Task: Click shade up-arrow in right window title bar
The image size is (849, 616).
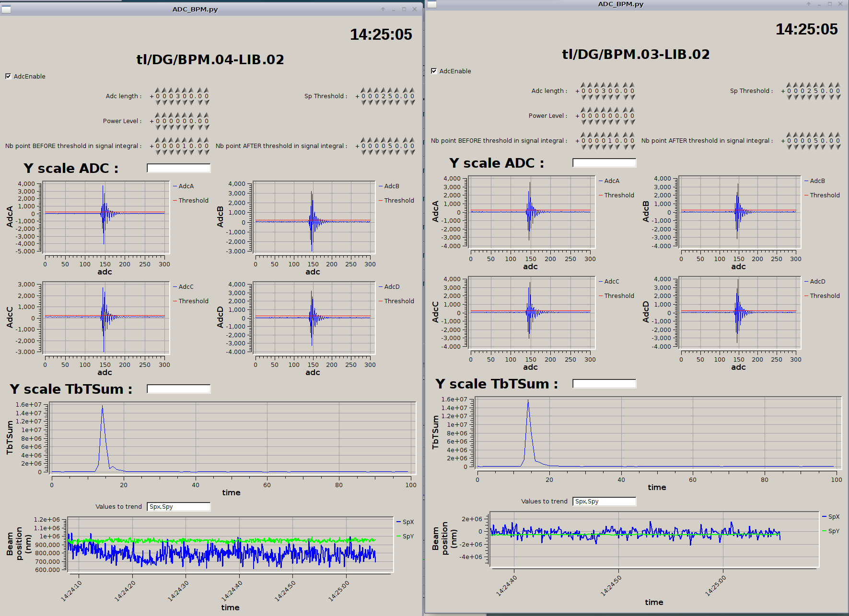Action: (809, 4)
